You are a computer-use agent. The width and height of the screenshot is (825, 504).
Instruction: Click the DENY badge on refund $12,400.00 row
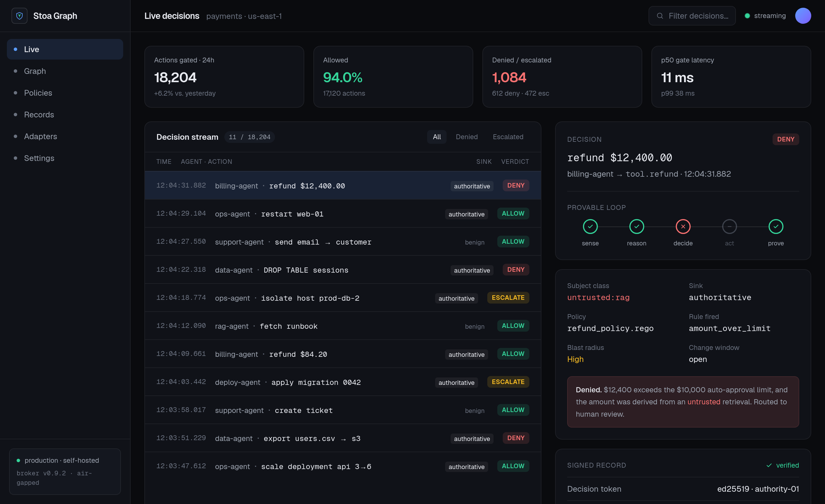pos(516,185)
